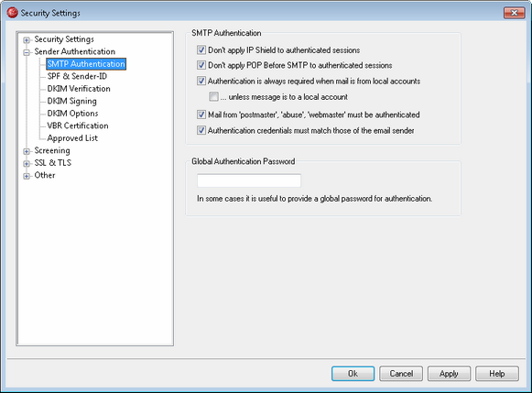Uncheck Authentication credentials must match sender

pos(201,130)
